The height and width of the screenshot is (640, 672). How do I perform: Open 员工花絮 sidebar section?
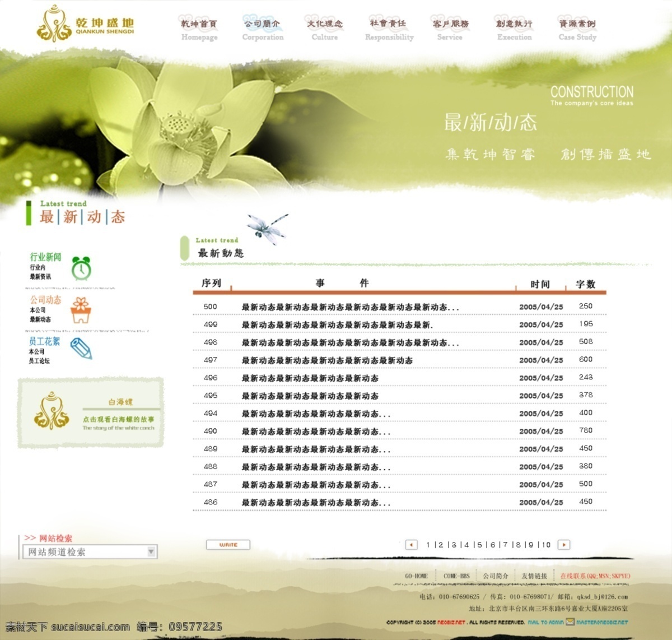[44, 341]
